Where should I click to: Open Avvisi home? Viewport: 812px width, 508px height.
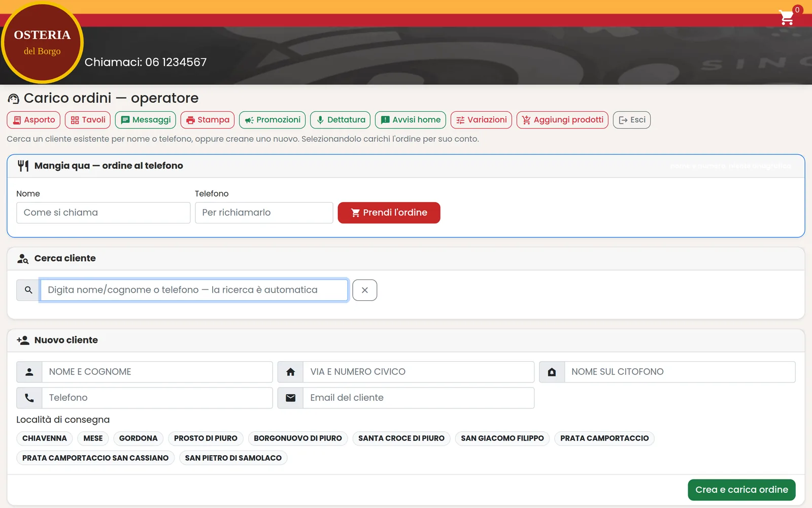coord(411,120)
